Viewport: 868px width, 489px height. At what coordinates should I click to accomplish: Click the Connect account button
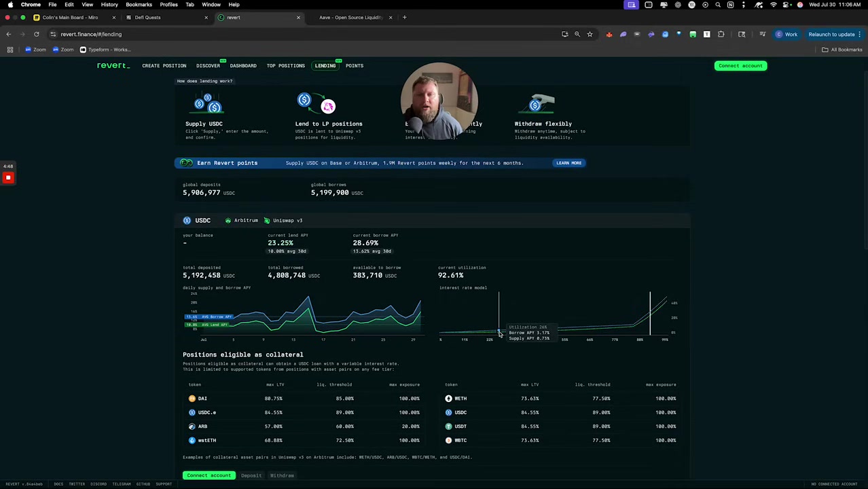pos(740,65)
